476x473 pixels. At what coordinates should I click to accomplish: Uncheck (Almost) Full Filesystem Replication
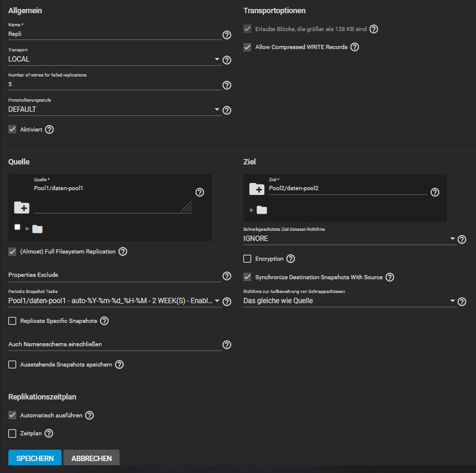coord(12,251)
